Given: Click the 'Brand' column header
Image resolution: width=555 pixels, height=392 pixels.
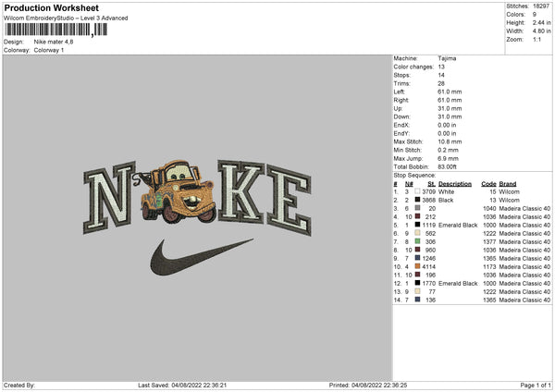Looking at the screenshot, I should pyautogui.click(x=508, y=184).
